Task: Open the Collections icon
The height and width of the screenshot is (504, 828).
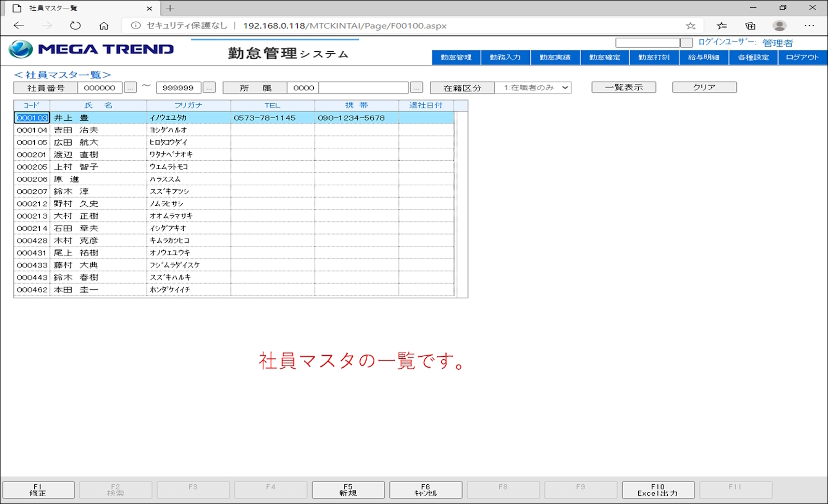Action: pyautogui.click(x=750, y=25)
